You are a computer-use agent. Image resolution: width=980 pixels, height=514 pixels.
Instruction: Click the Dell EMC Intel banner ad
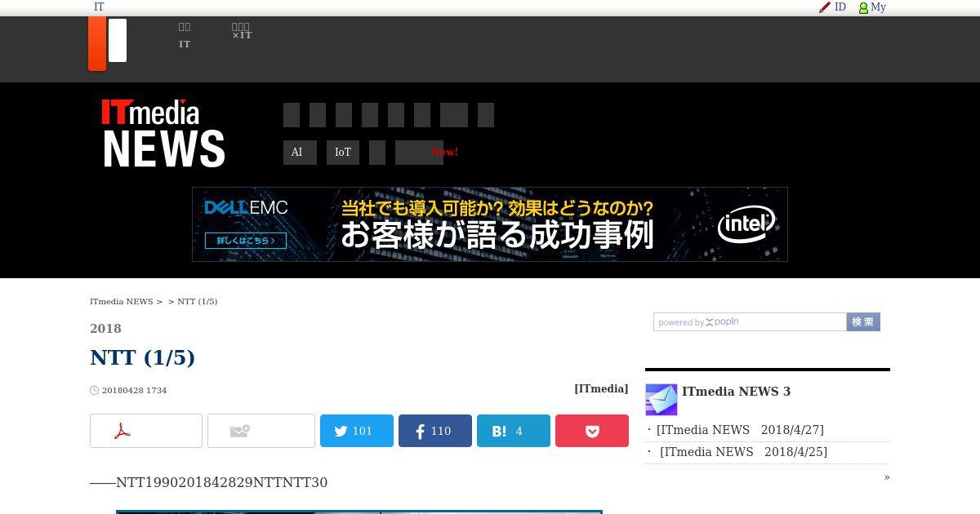click(490, 224)
